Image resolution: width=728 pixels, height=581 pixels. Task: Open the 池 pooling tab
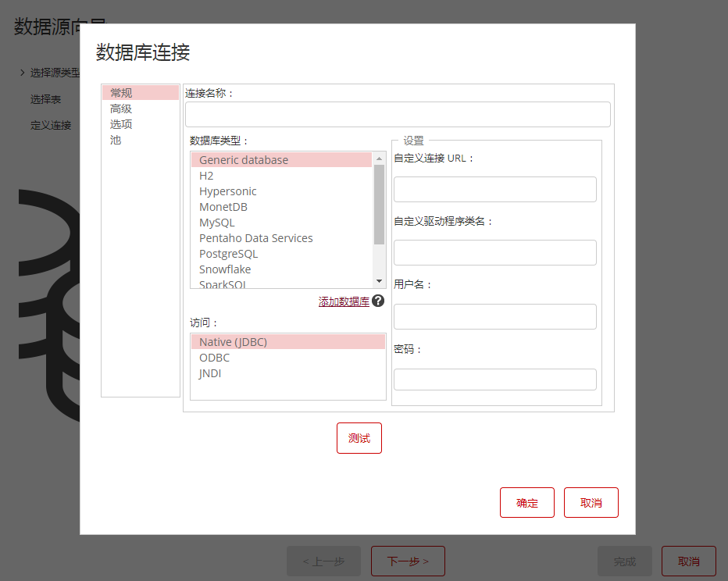(x=116, y=140)
